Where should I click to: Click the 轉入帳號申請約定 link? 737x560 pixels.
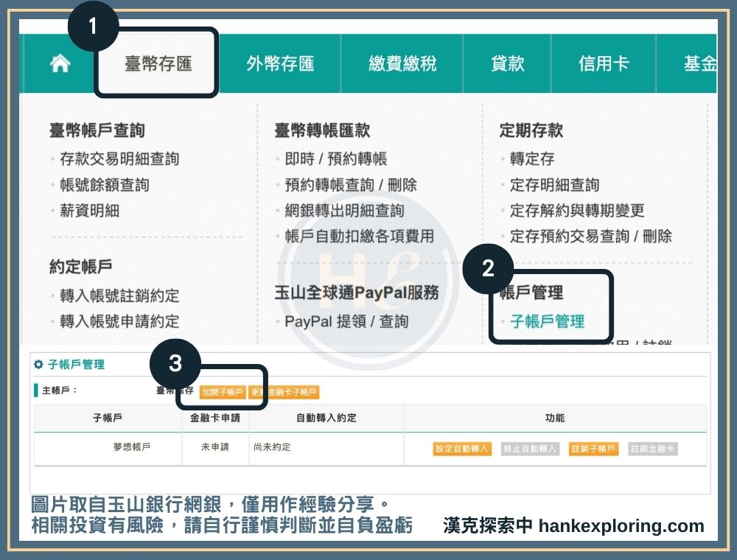119,321
